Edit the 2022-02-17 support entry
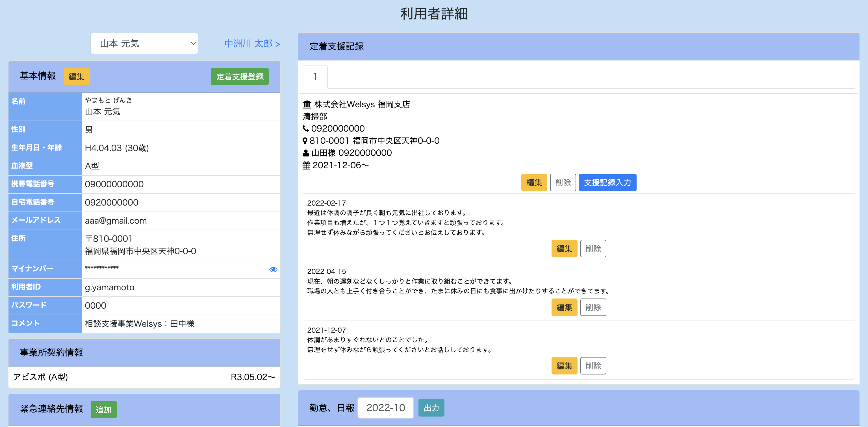868x427 pixels. [564, 249]
